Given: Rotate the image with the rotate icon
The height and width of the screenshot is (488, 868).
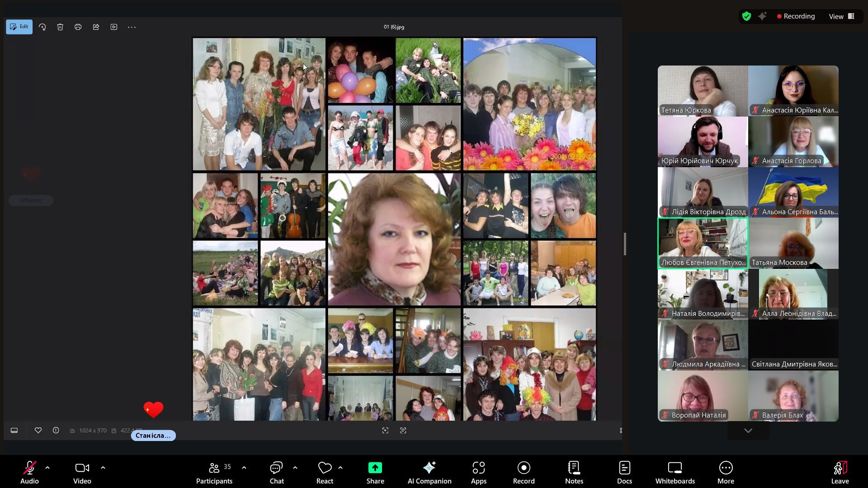Looking at the screenshot, I should click(42, 27).
